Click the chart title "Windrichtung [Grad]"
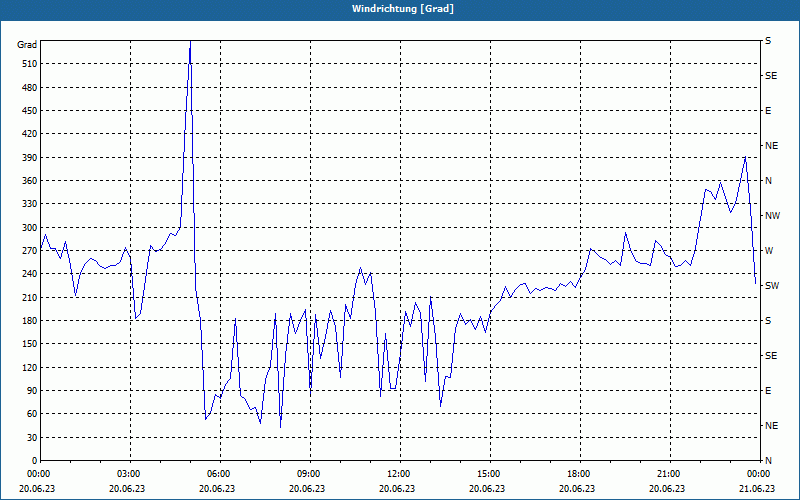The height and width of the screenshot is (500, 800). point(403,9)
